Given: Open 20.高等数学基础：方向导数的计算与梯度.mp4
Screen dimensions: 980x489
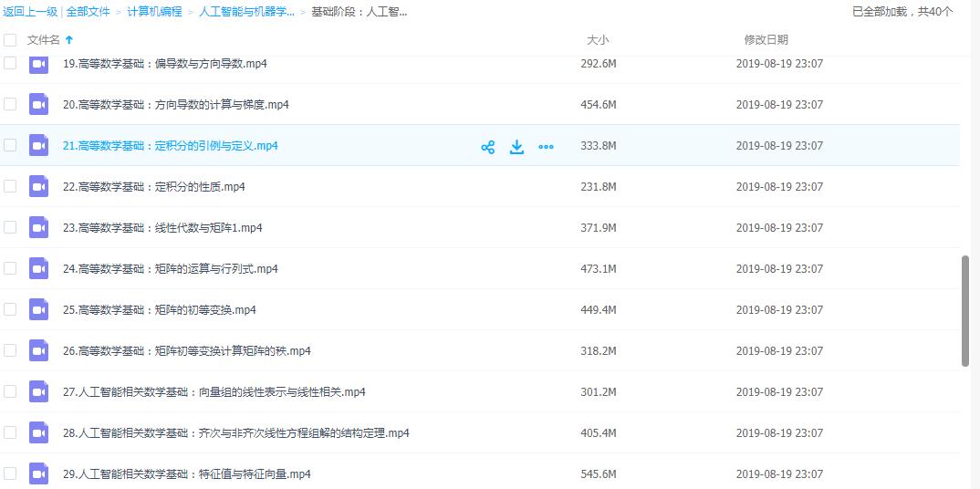Looking at the screenshot, I should pyautogui.click(x=175, y=104).
